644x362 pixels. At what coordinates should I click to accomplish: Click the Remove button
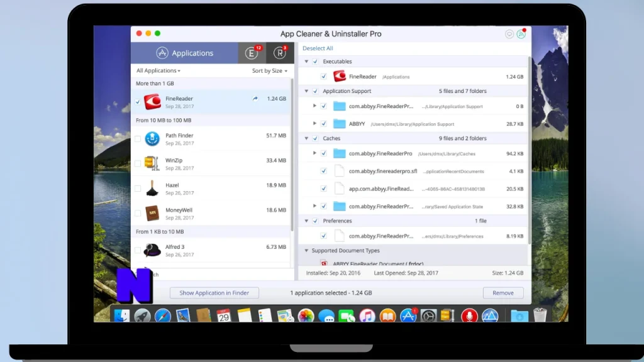point(502,293)
